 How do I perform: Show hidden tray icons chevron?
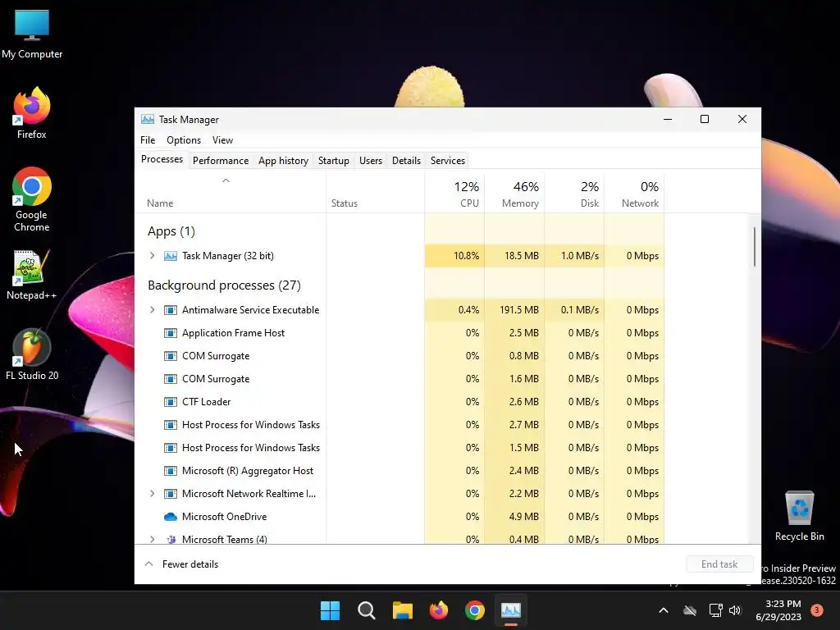[x=663, y=610]
